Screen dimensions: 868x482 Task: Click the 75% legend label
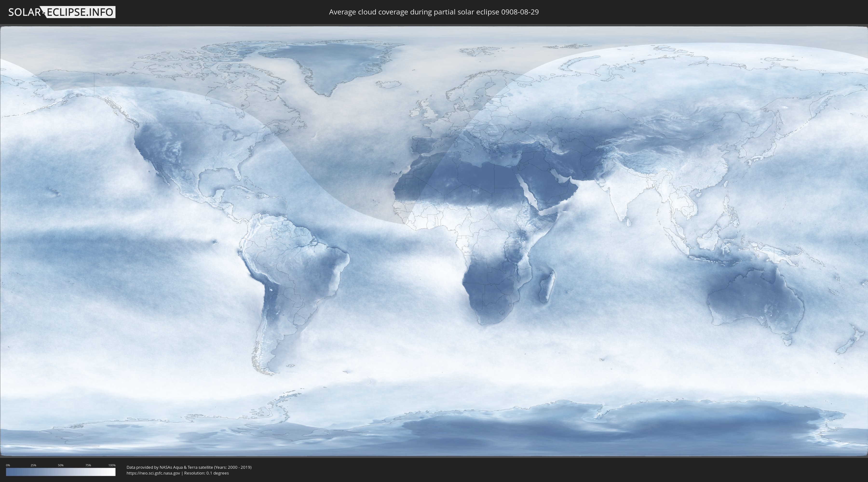[88, 465]
